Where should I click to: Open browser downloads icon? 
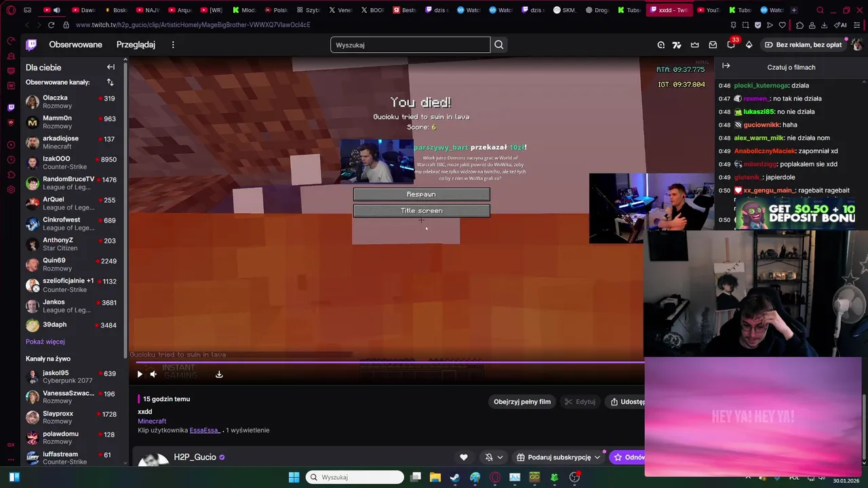coord(824,25)
